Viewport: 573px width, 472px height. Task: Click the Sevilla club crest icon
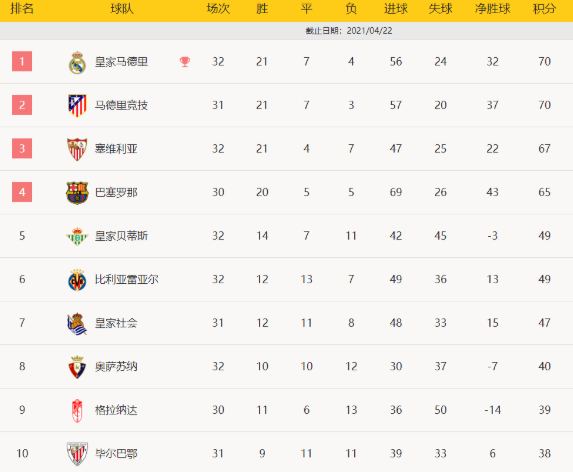[77, 149]
